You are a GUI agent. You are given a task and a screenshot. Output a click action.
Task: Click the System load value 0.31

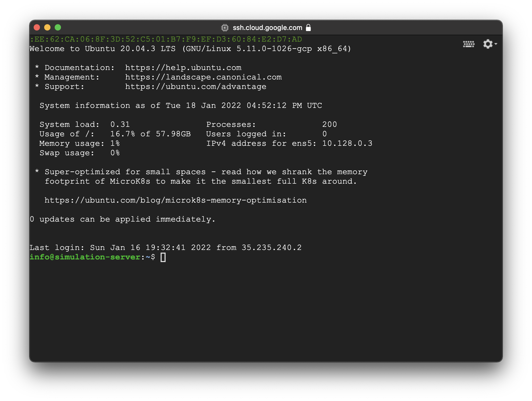(x=120, y=124)
